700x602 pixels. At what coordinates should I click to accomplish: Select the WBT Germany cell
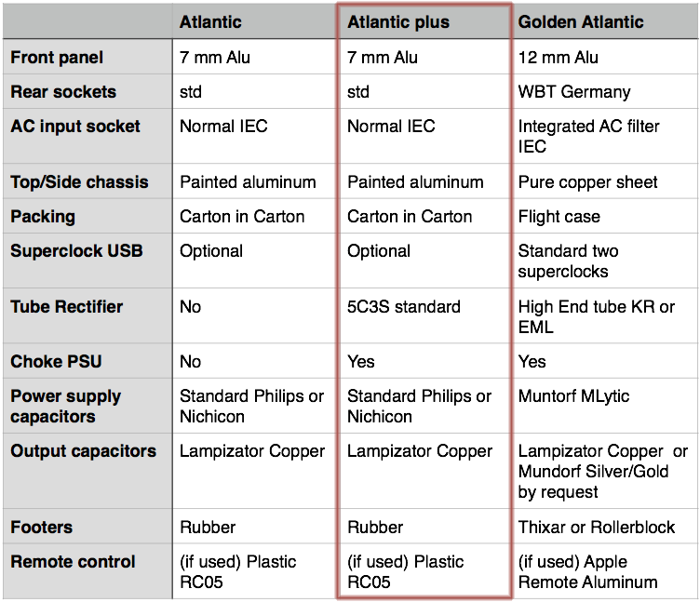pos(574,92)
